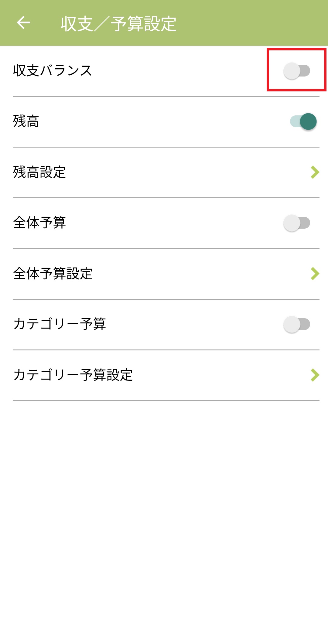Tap the 収支バランス label text

pos(52,71)
